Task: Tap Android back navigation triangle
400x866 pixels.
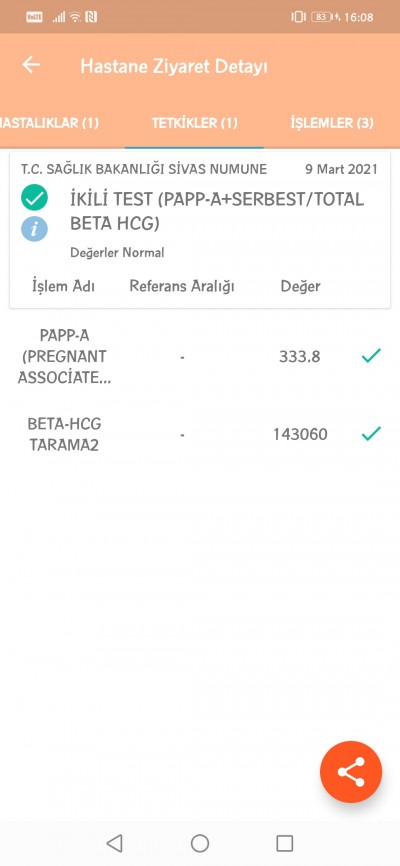Action: click(x=114, y=843)
